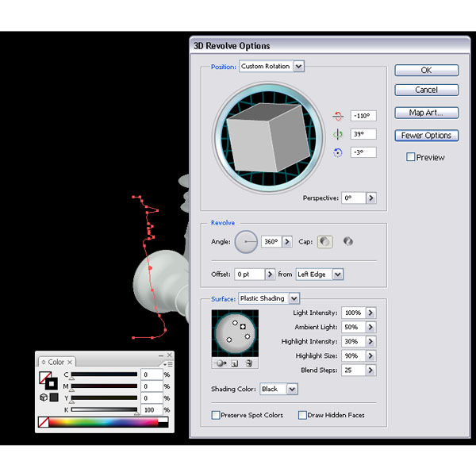Open the Perspective slider arrow
The width and height of the screenshot is (476, 476).
[x=371, y=198]
